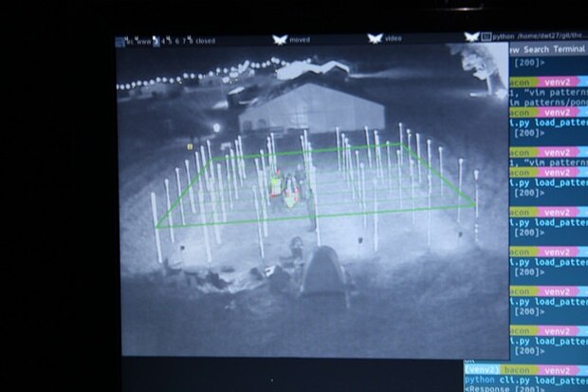
Task: Open the launcher menu icon in top bar
Action: (120, 42)
